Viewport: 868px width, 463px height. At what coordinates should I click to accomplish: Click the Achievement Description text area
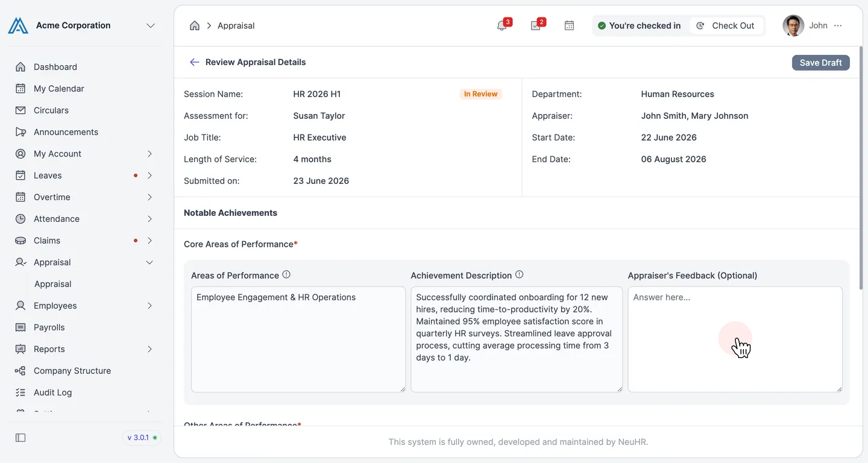pos(517,339)
